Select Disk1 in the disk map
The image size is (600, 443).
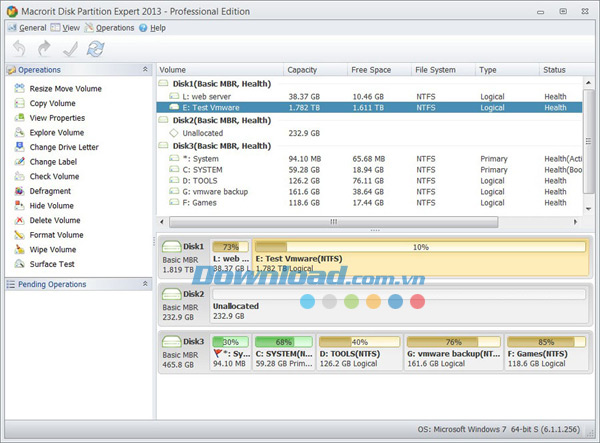(x=184, y=257)
